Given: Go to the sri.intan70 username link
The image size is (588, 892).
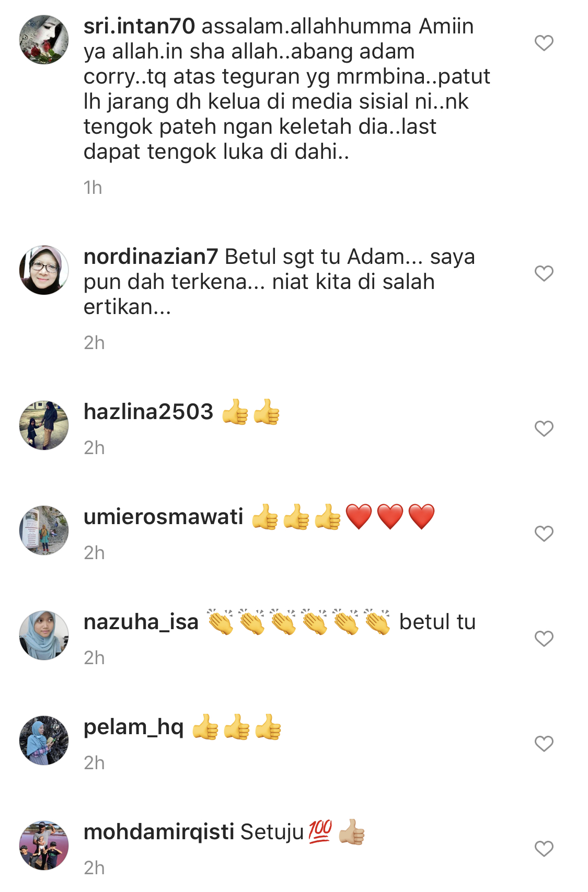Looking at the screenshot, I should coord(140,26).
